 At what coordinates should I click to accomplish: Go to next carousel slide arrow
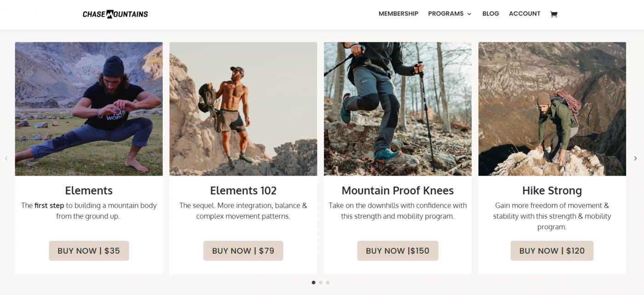point(635,158)
